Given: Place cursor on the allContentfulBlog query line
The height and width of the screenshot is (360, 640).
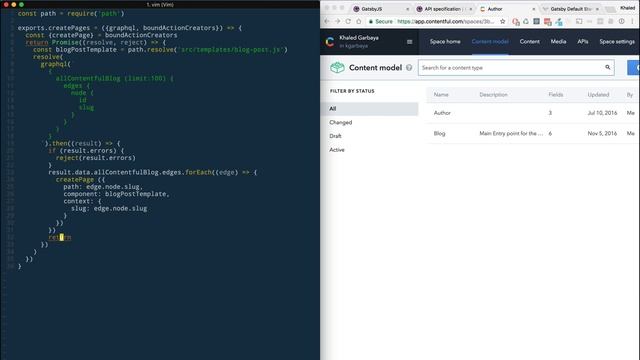Looking at the screenshot, I should [114, 78].
